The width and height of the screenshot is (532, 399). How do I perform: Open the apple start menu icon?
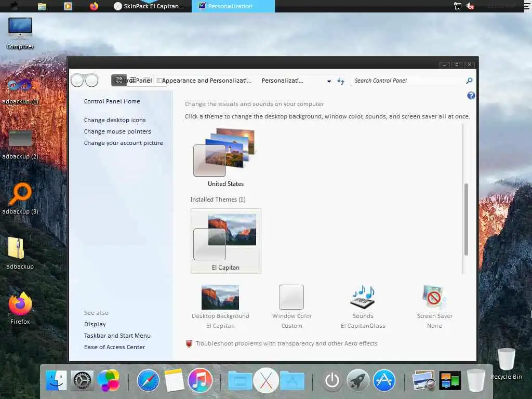[15, 6]
